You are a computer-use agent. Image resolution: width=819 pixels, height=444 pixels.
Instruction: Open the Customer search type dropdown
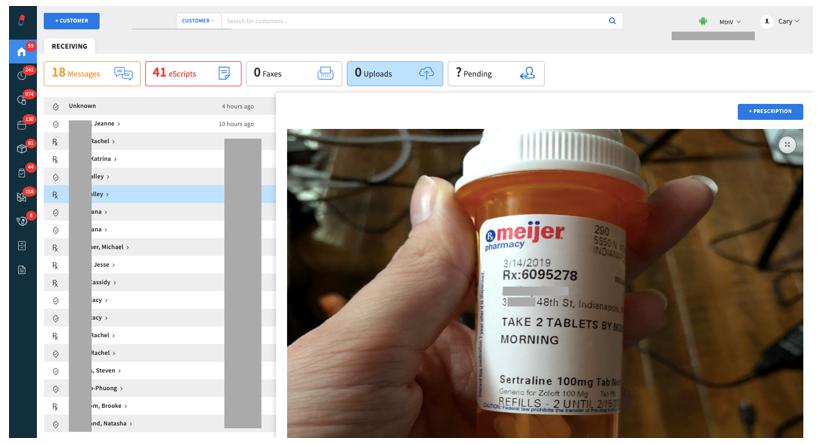197,21
